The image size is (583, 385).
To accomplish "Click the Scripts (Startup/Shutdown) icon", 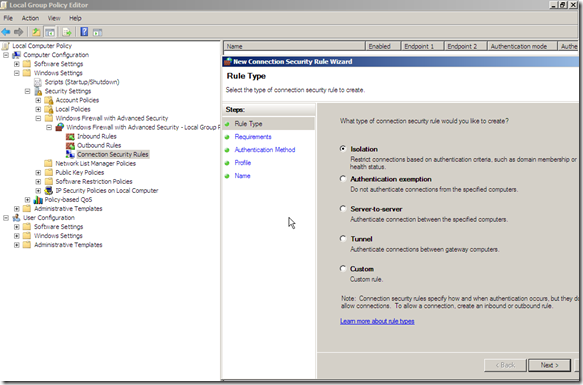I will click(x=38, y=82).
